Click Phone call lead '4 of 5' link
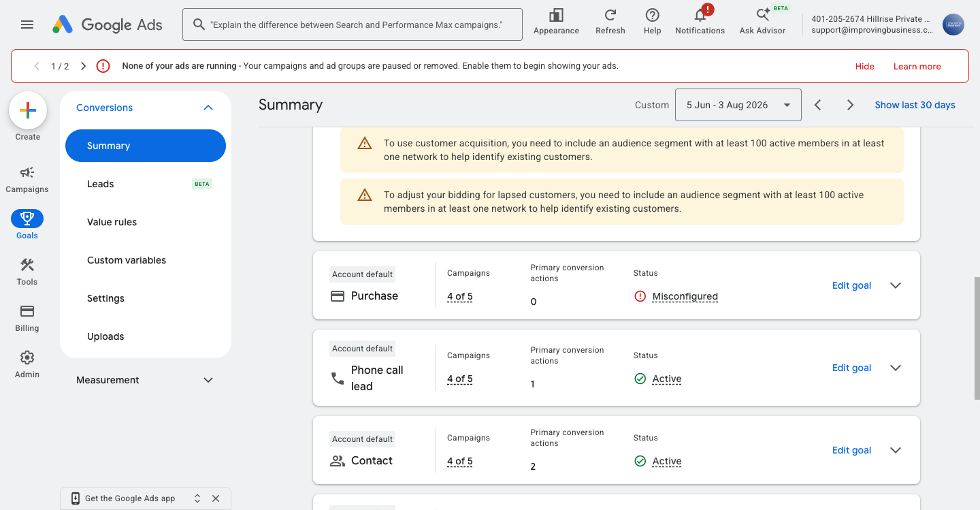The width and height of the screenshot is (980, 510). [x=459, y=379]
